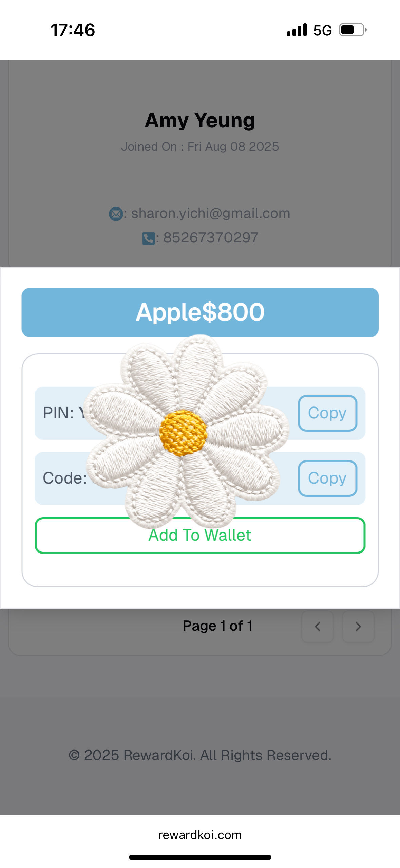
Task: Tap the sharon.yichi@gmail.com email address
Action: 211,214
